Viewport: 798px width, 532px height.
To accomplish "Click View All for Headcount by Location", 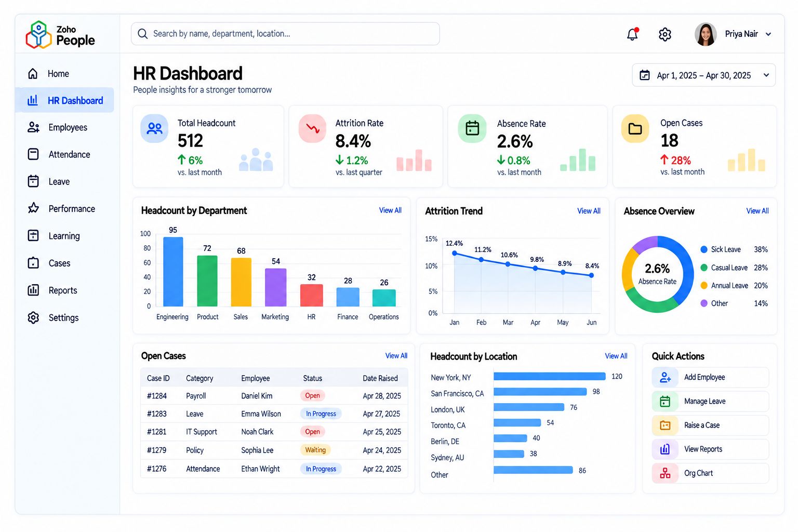I will [616, 356].
